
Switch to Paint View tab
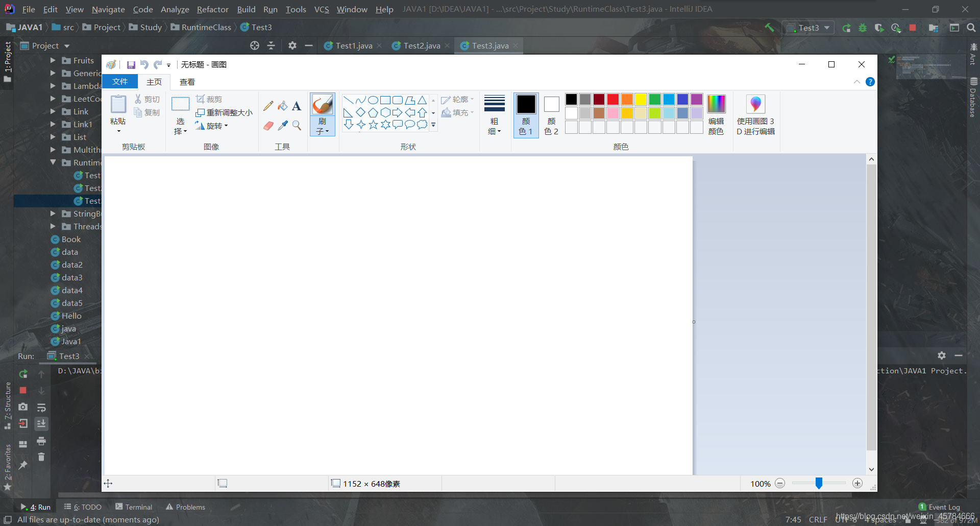click(187, 82)
